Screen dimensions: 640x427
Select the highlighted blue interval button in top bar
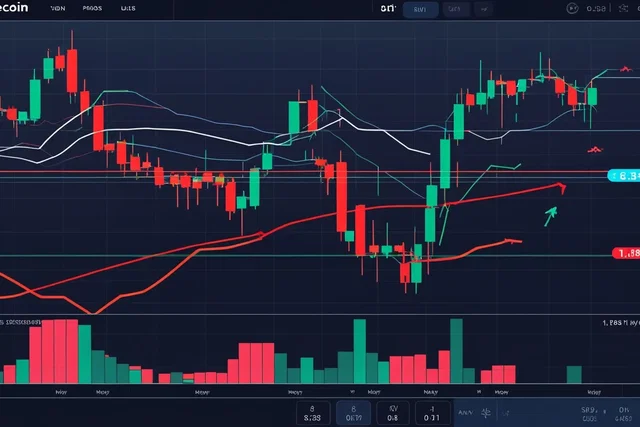(420, 9)
